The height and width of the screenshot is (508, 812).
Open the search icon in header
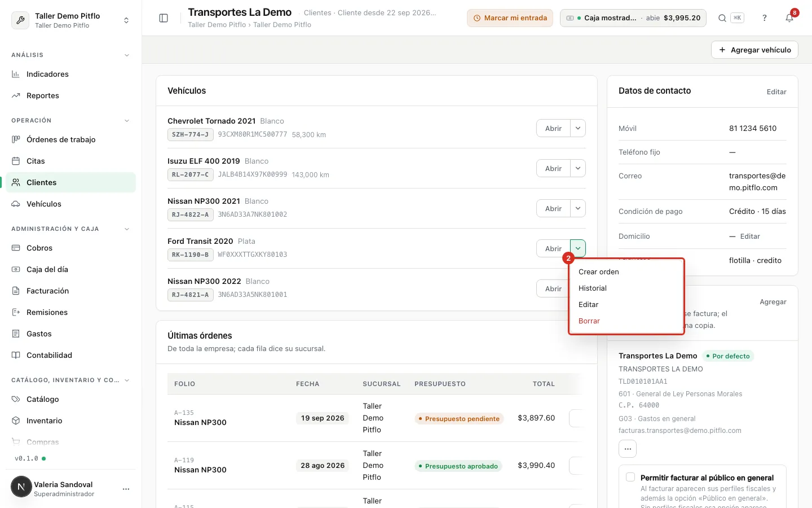point(722,18)
